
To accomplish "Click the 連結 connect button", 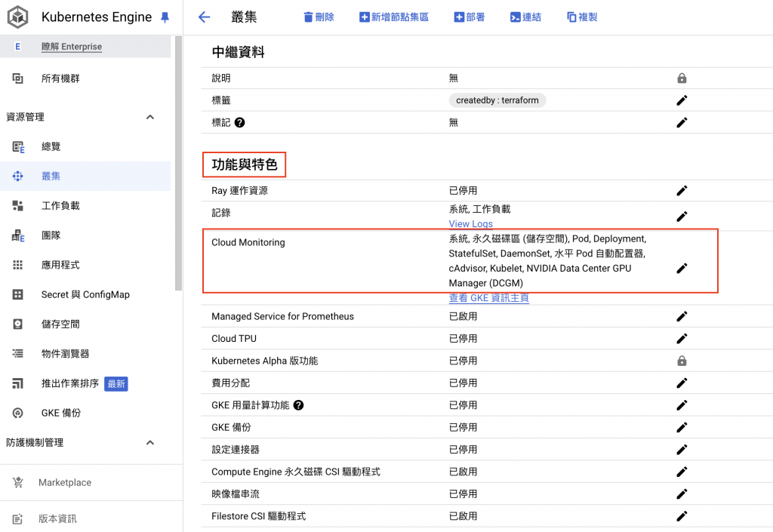I will [x=525, y=17].
